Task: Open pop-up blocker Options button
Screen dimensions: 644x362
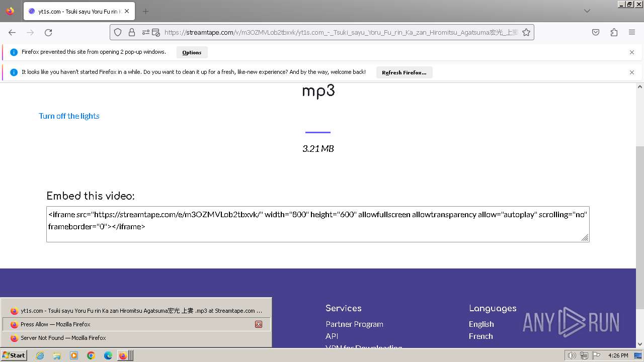Action: coord(192,52)
